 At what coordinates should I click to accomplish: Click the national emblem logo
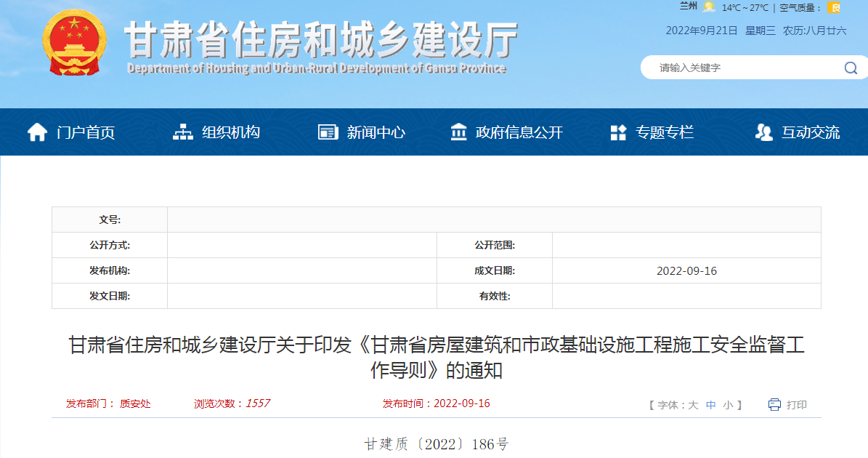click(x=74, y=42)
